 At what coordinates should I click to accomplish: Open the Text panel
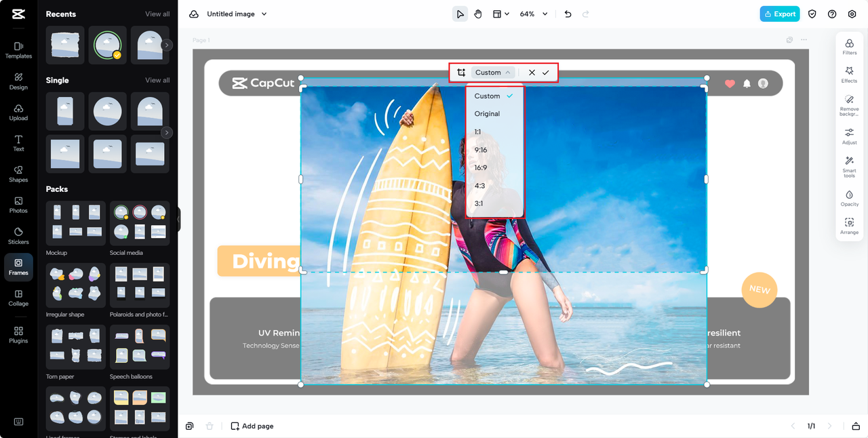pos(18,143)
